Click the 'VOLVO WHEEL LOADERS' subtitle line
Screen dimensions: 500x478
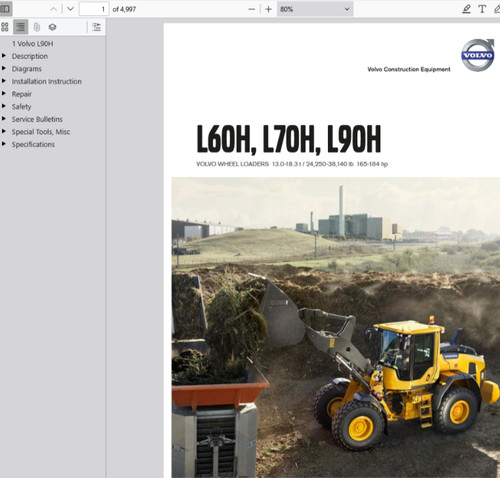pos(292,164)
